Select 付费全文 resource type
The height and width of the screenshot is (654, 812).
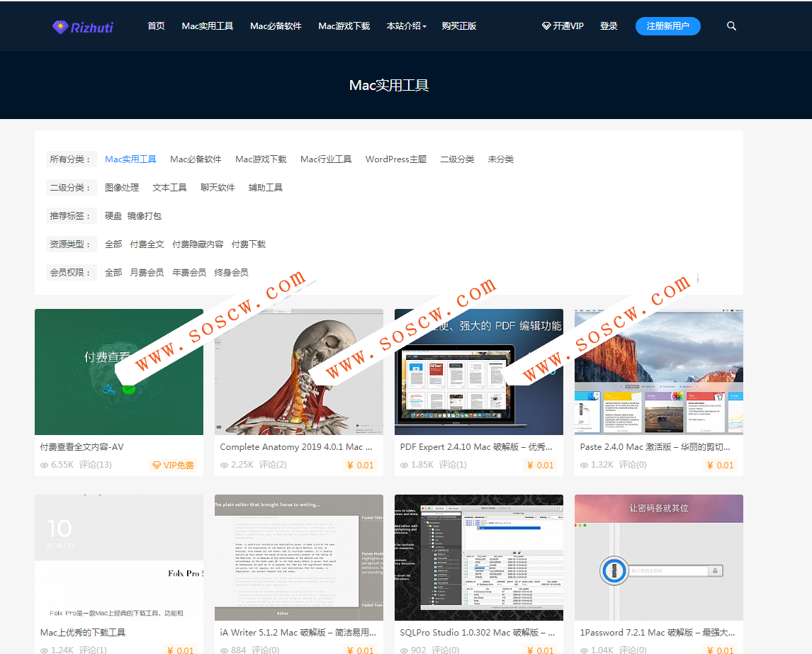[147, 244]
